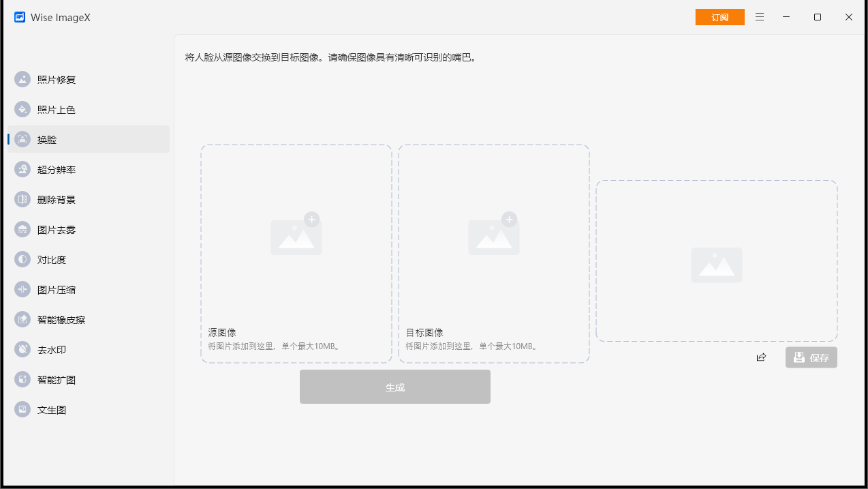
Task: Open the hamburger menu at top right
Action: (759, 17)
